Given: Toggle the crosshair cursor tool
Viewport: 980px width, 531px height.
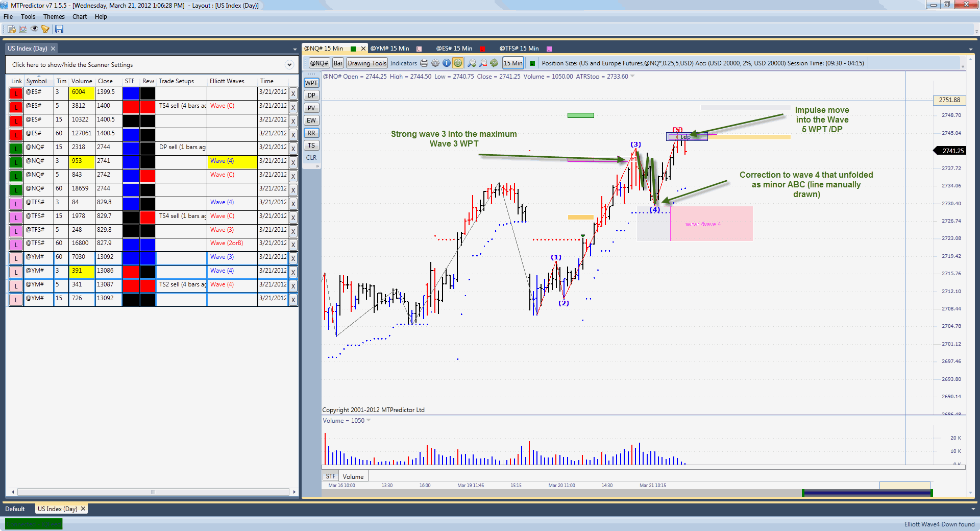Looking at the screenshot, I should pyautogui.click(x=458, y=63).
